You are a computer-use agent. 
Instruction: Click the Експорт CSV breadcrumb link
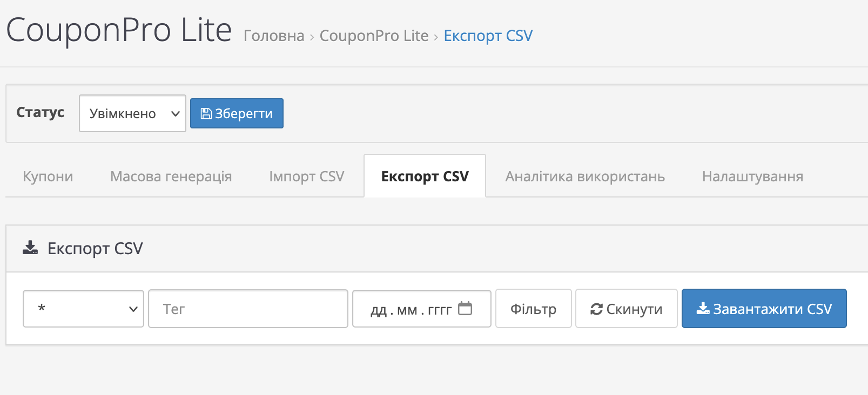(488, 36)
